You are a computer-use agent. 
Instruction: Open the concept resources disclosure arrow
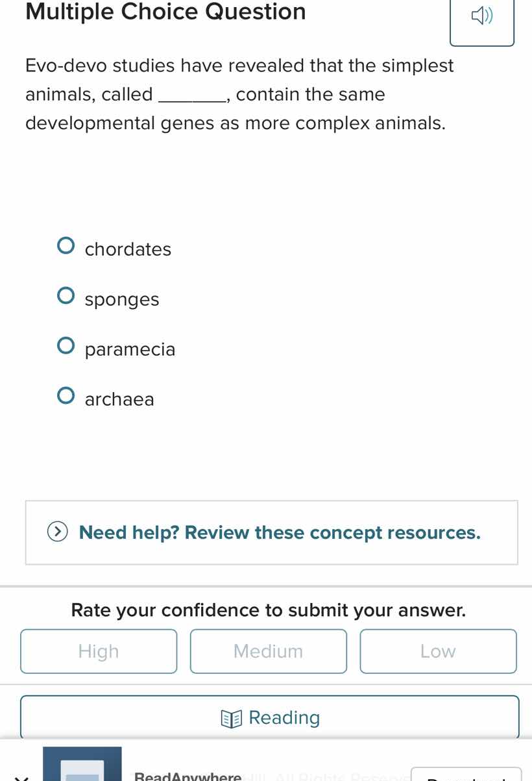(57, 532)
